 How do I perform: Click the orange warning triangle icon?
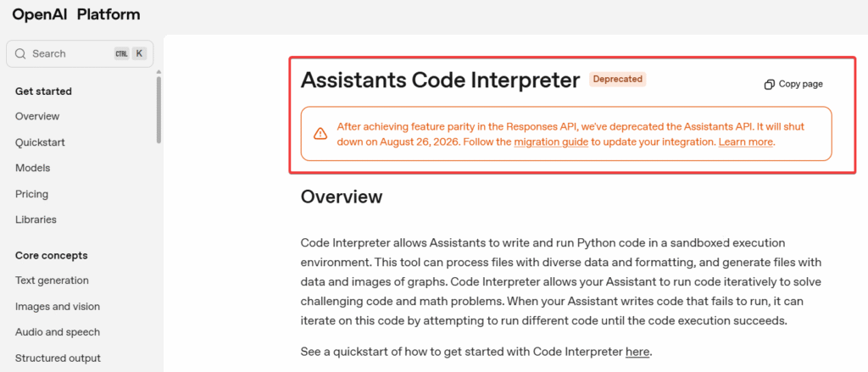(320, 134)
